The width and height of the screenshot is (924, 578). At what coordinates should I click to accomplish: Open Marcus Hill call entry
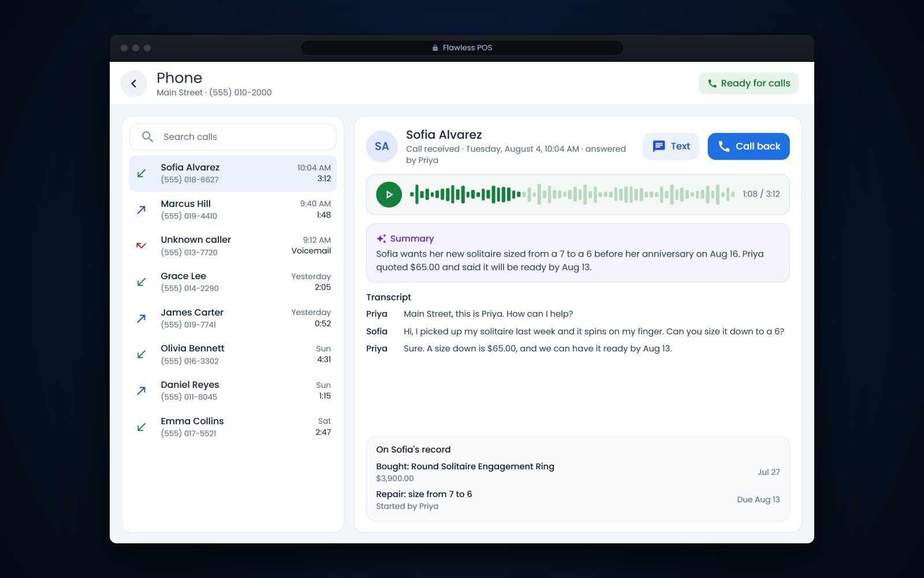click(233, 210)
